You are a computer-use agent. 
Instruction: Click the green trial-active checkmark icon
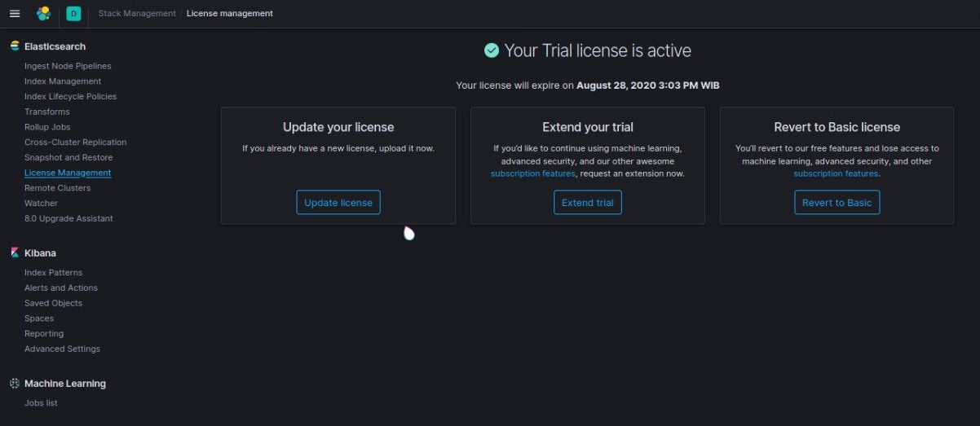[492, 51]
